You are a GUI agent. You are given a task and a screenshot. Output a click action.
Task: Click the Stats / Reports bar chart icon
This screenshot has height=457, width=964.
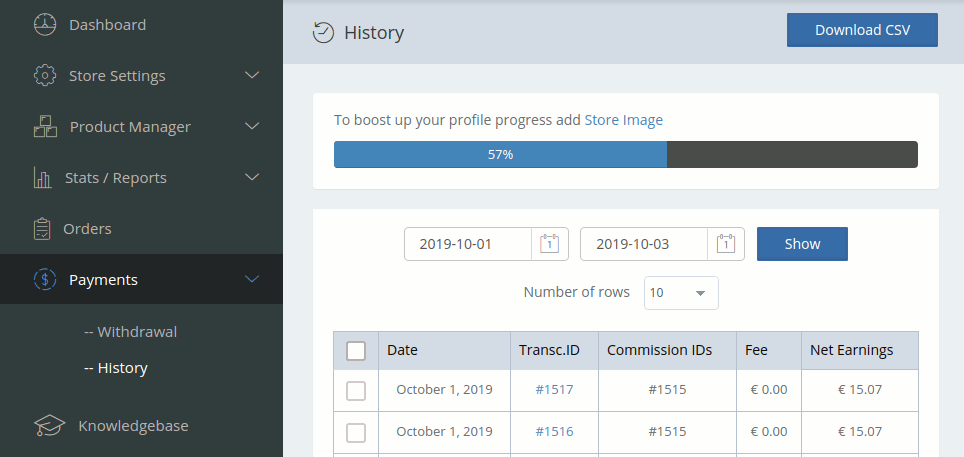pyautogui.click(x=42, y=177)
